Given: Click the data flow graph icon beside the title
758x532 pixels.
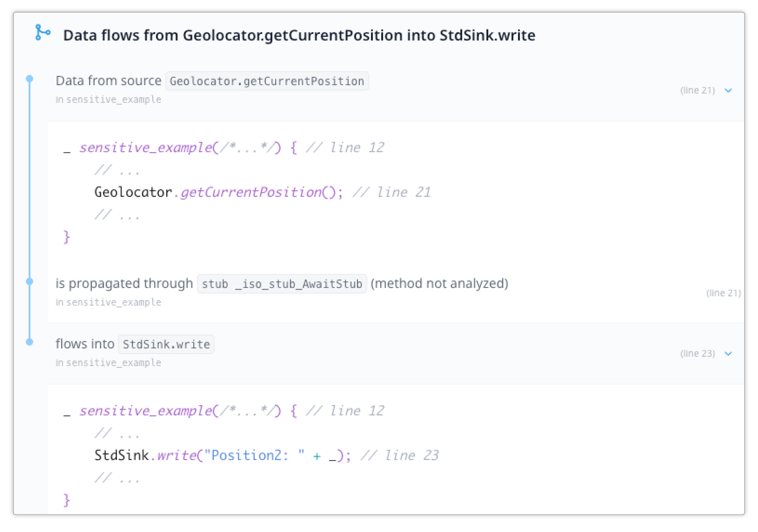Looking at the screenshot, I should (x=42, y=33).
